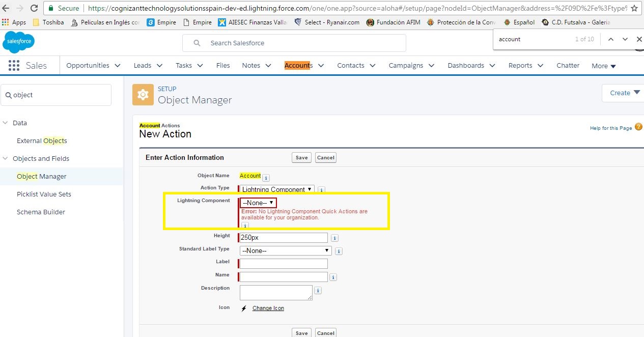Open the Tasks tab
The image size is (644, 337).
pyautogui.click(x=184, y=66)
